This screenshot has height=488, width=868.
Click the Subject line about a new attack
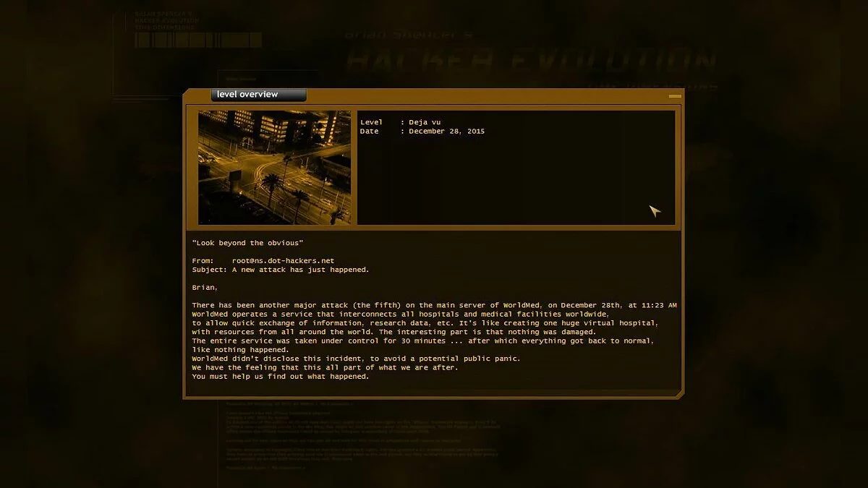[x=281, y=270]
